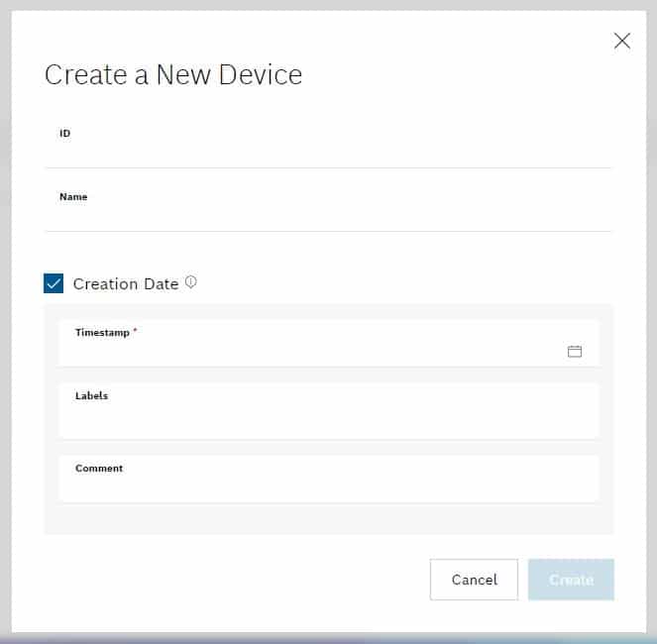Viewport: 657px width, 644px height.
Task: Click the info icon beside Creation Date
Action: click(191, 282)
